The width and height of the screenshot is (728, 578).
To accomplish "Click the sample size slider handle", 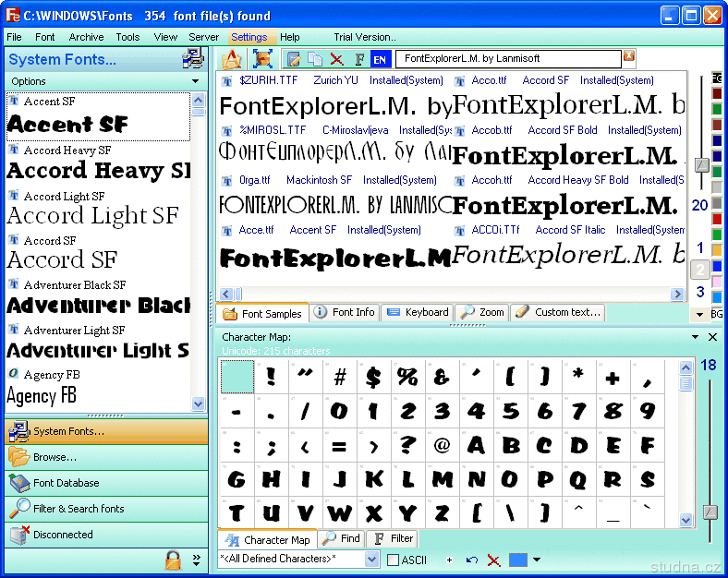I will tap(701, 164).
